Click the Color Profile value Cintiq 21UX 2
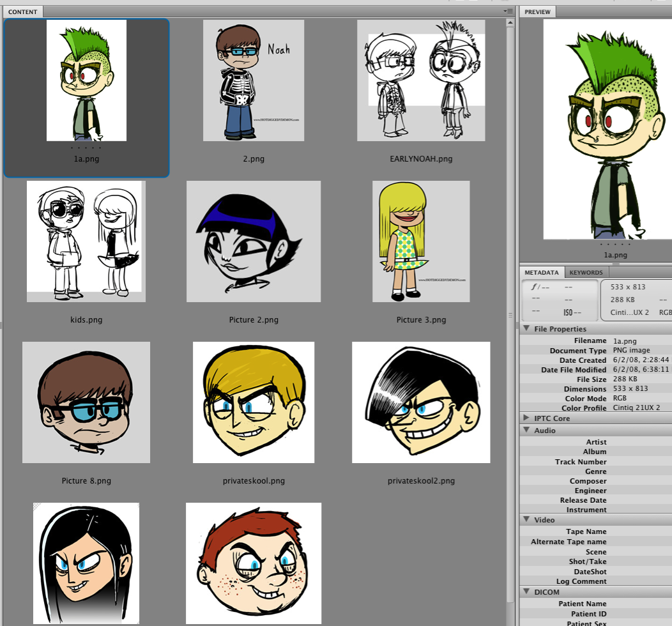The width and height of the screenshot is (672, 626). coord(636,408)
